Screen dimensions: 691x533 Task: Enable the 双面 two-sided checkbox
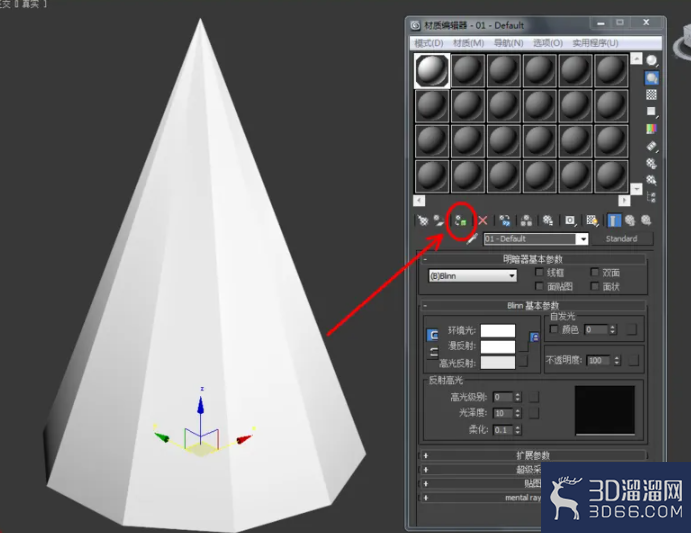[x=594, y=272]
